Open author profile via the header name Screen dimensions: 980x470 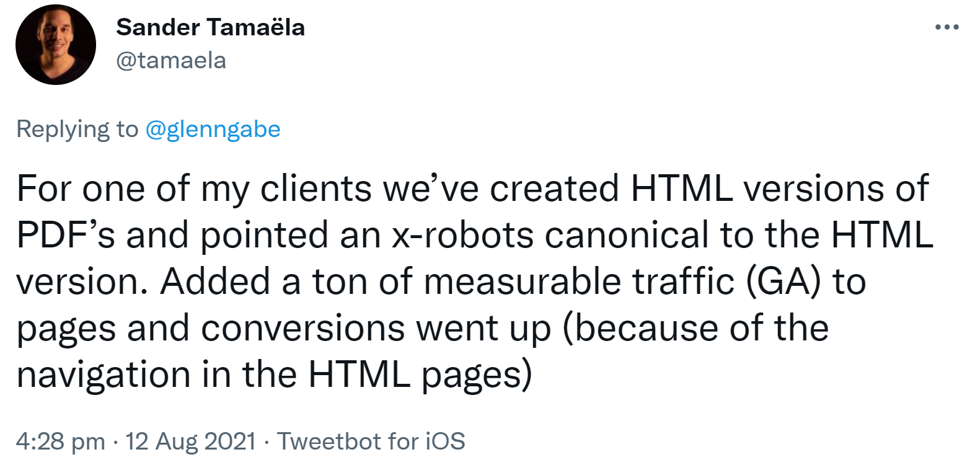[211, 27]
